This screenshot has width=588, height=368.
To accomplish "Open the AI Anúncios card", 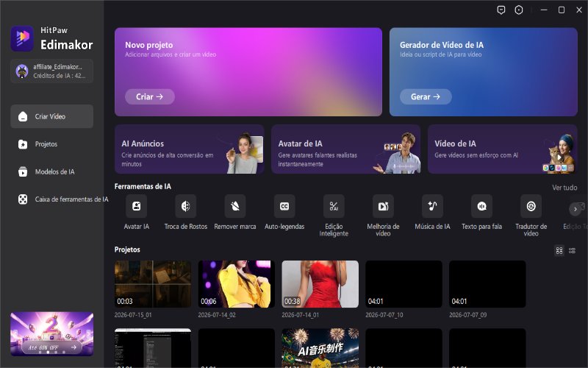I will 190,149.
